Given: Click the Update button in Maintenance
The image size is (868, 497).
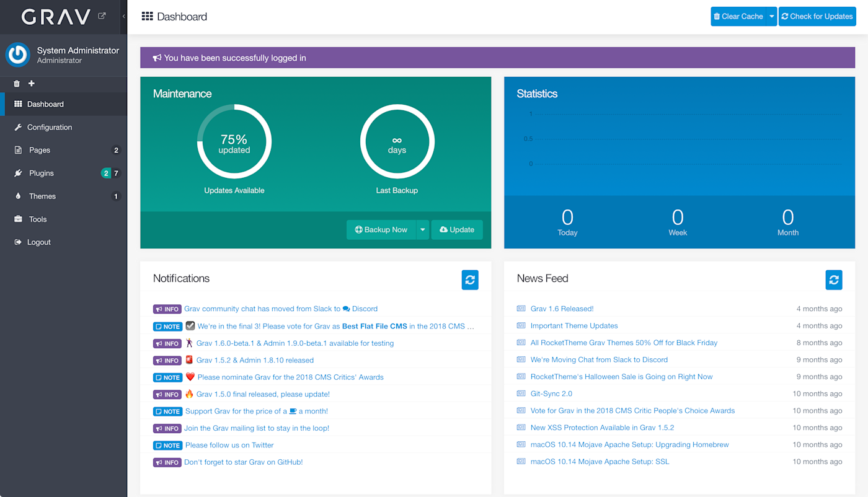Looking at the screenshot, I should (457, 229).
